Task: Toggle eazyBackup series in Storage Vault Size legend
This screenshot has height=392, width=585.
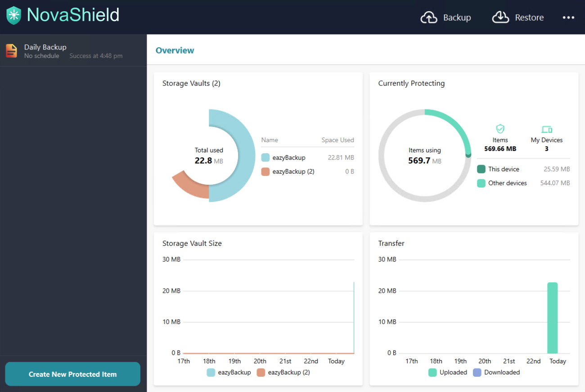Action: coord(229,372)
